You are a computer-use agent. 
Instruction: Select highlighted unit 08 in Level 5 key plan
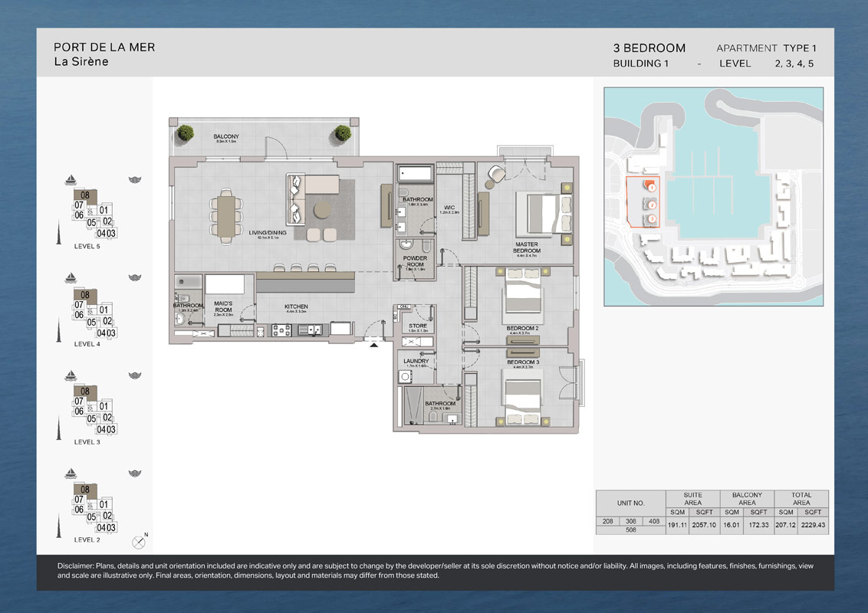pyautogui.click(x=85, y=196)
